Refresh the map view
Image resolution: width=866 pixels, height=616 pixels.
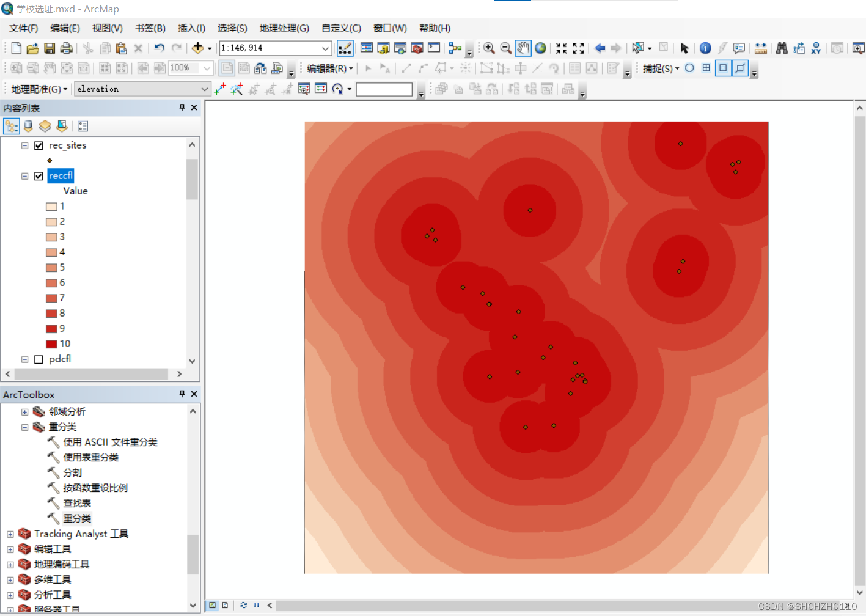[x=243, y=605]
